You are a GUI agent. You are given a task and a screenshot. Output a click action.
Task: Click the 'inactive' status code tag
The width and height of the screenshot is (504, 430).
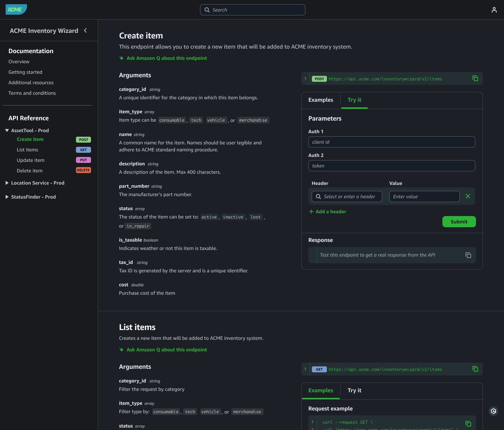click(x=233, y=217)
